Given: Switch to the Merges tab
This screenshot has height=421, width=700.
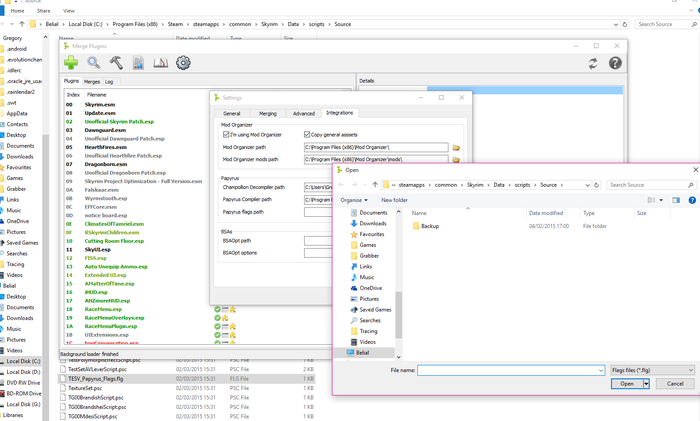Looking at the screenshot, I should point(91,81).
